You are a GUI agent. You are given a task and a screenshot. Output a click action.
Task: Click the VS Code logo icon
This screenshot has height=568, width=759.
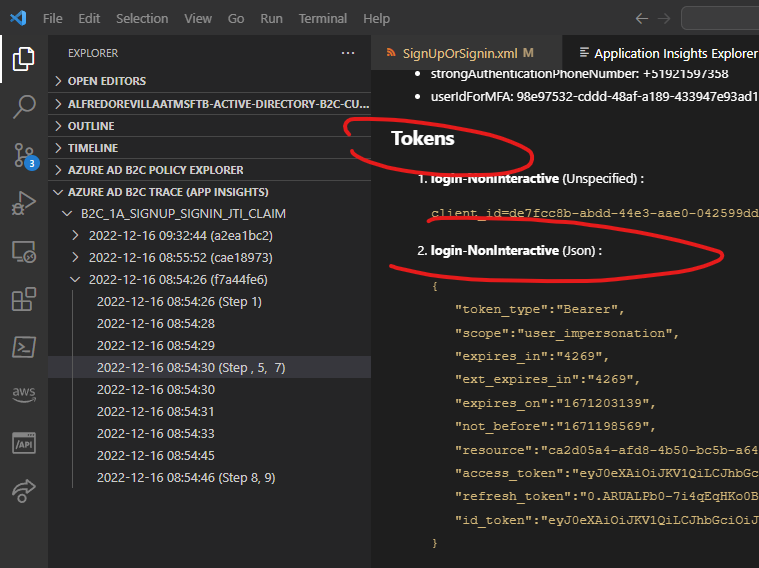click(18, 18)
